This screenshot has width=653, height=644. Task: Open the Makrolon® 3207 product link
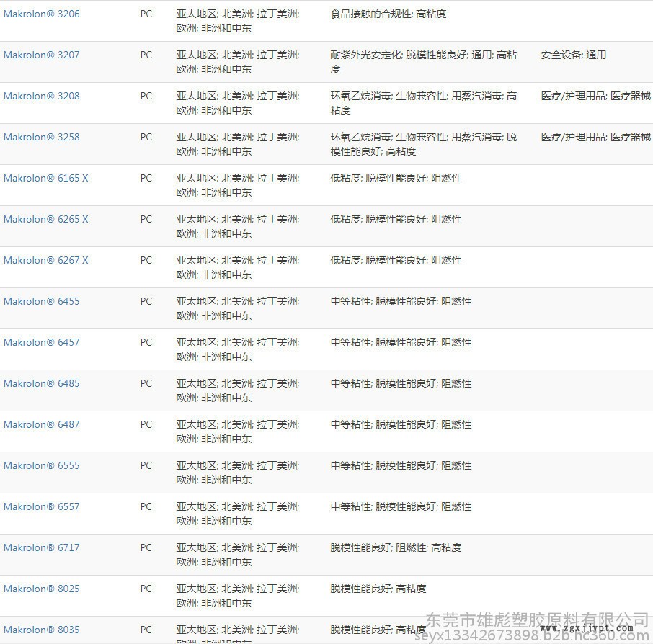(x=41, y=55)
